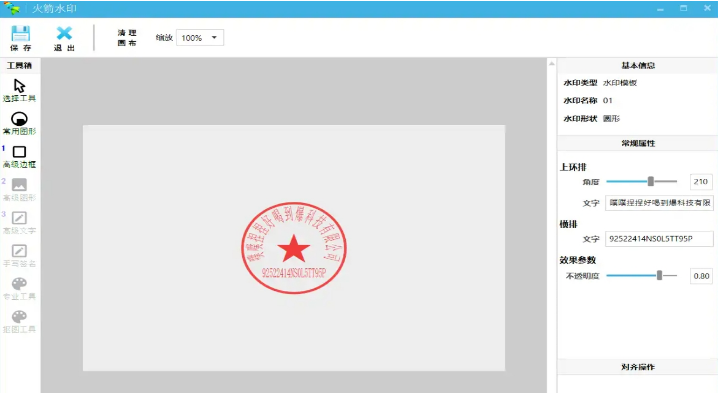Click the angle value field 210
719x393 pixels.
point(701,182)
